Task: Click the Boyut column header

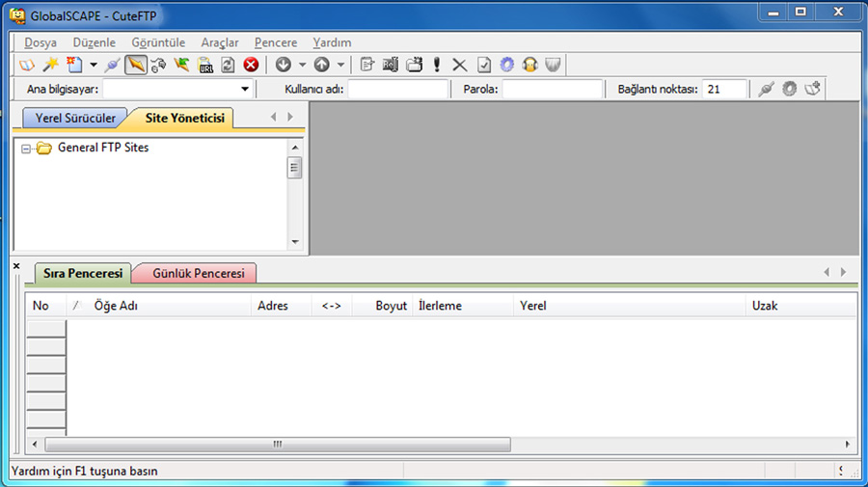Action: coord(383,306)
